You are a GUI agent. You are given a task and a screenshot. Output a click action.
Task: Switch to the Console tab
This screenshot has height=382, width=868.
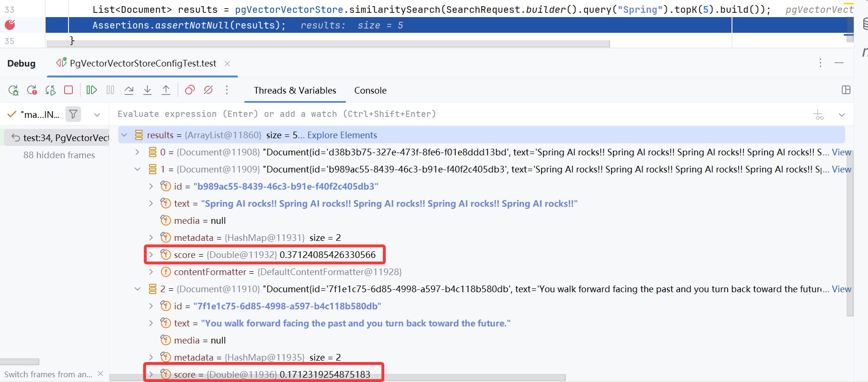[x=370, y=90]
